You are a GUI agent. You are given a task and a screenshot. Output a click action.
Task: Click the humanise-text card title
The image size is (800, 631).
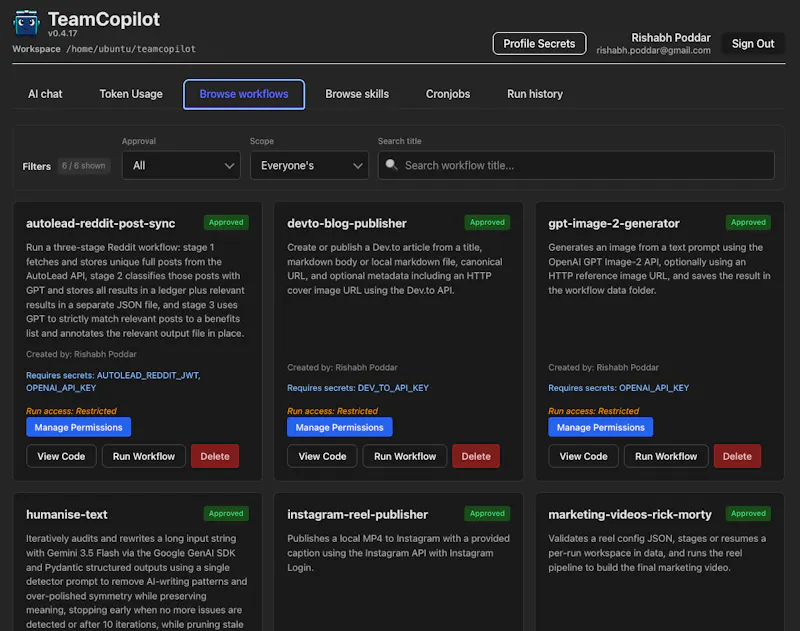[x=67, y=514]
